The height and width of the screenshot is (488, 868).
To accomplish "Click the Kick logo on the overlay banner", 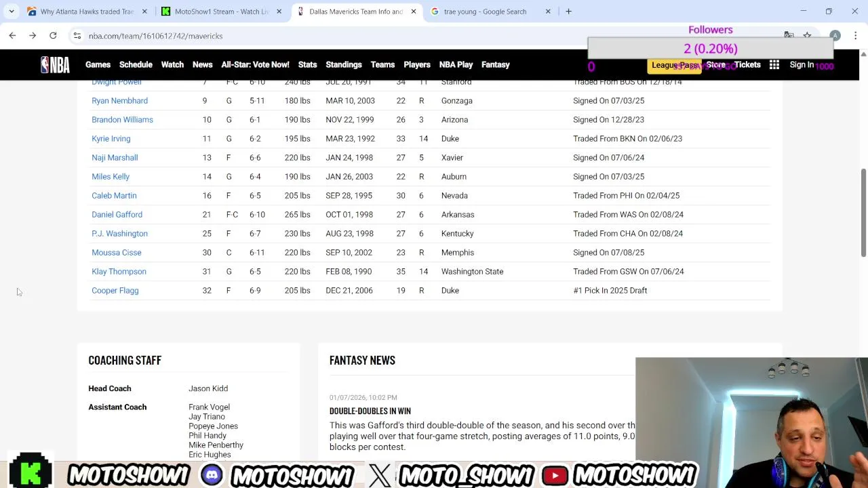I will (31, 471).
